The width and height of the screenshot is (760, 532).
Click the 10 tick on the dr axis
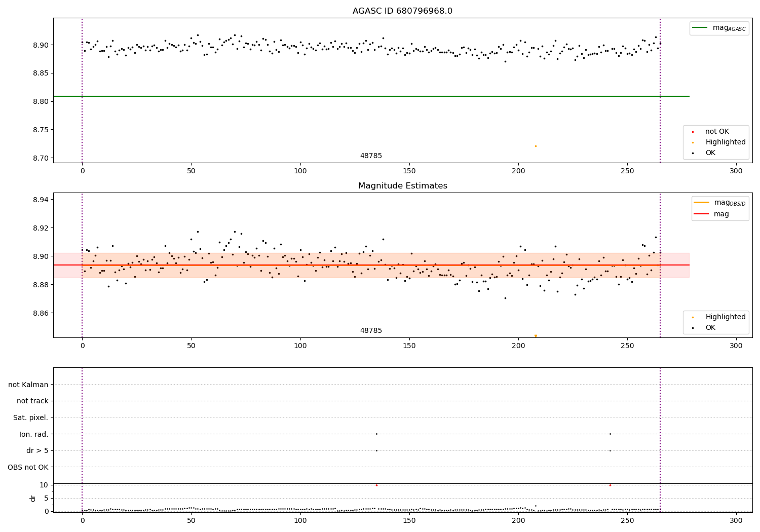tap(44, 485)
